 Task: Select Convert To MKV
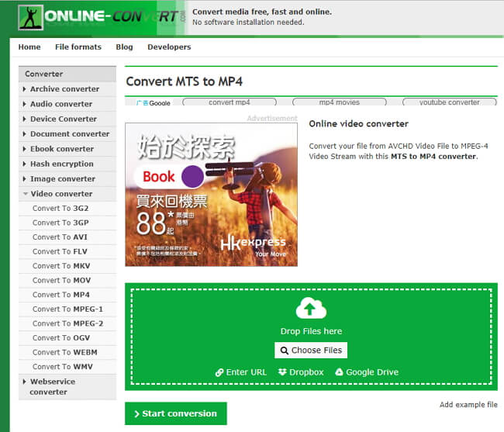(x=67, y=266)
